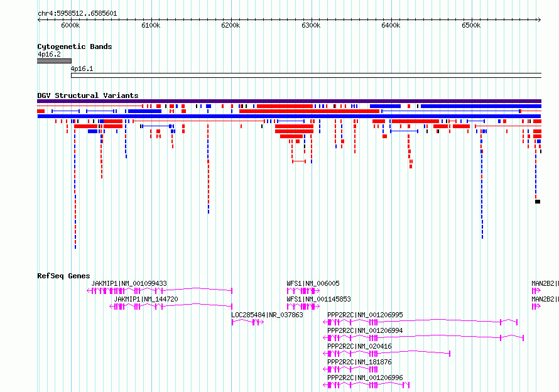This screenshot has height=392, width=559.
Task: Click the magenta WFS1 NM_001145853 transcript glyph
Action: [303, 307]
